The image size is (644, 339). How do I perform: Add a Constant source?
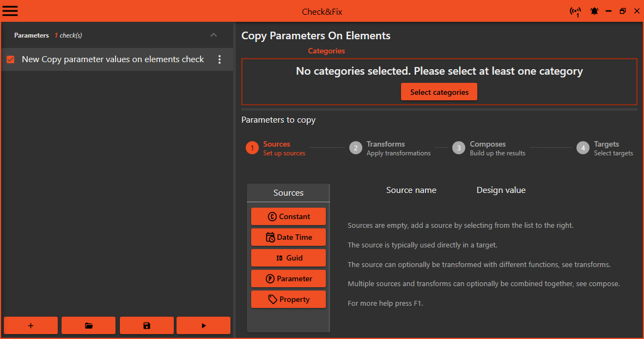click(288, 216)
